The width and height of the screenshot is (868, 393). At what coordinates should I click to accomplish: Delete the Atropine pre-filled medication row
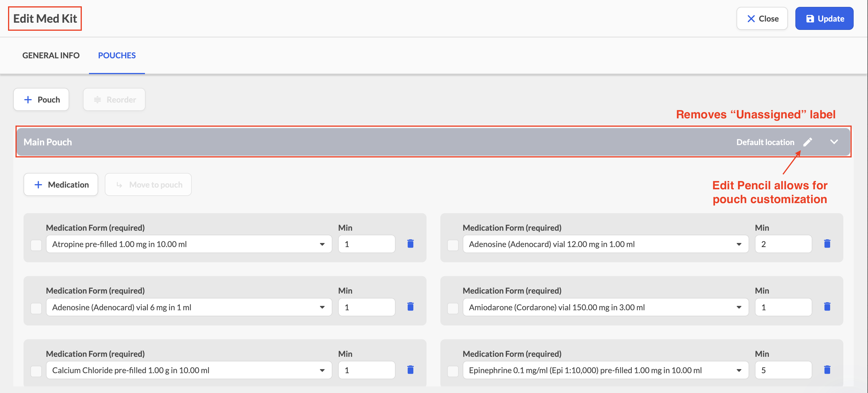pos(410,244)
